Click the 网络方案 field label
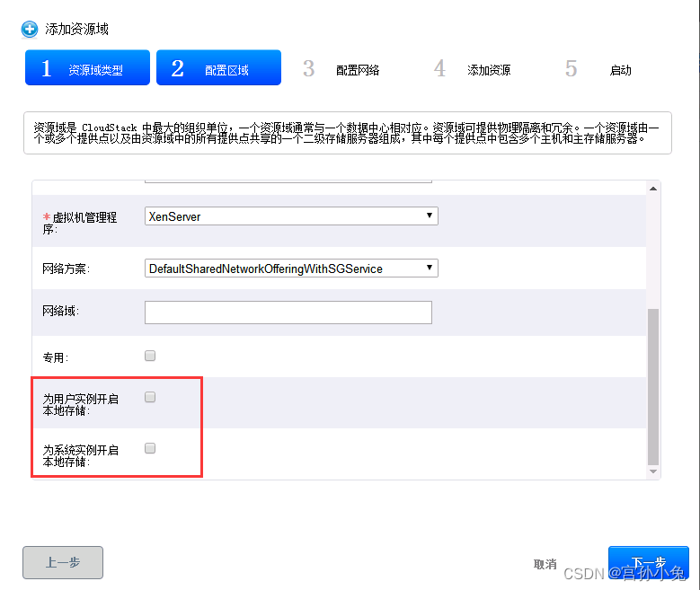Viewport: 700px width, 590px height. pos(66,269)
